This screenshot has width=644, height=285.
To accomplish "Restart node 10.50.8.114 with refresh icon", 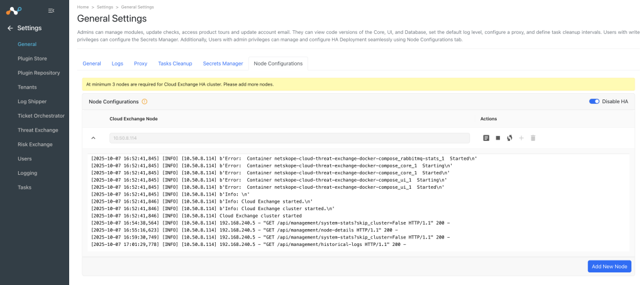I will tap(509, 138).
